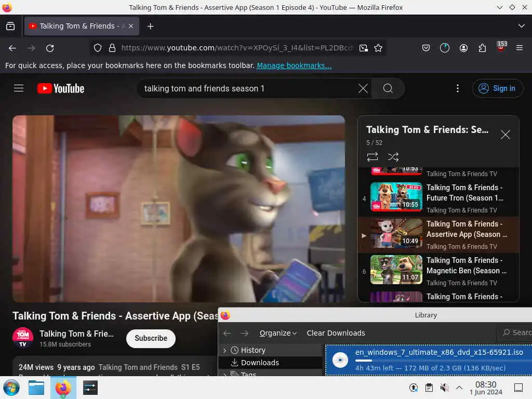Click the Talking Tom and Friends S1 E5 text
This screenshot has height=399, width=532.
pyautogui.click(x=149, y=367)
